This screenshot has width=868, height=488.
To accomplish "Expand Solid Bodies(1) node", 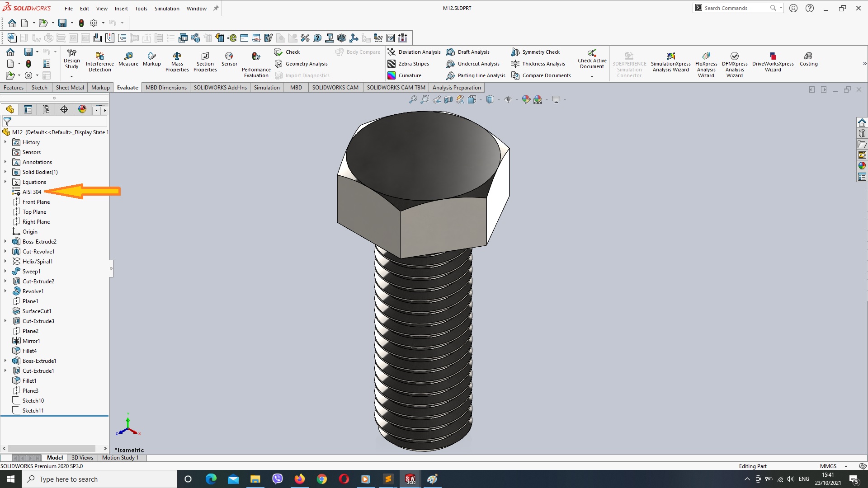I will tap(5, 172).
